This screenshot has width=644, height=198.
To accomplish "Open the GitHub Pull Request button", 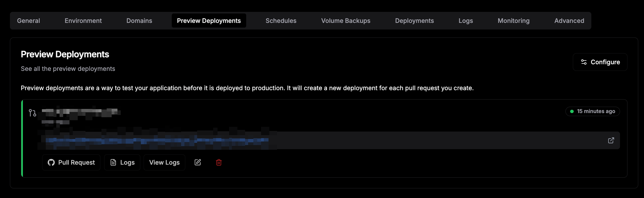I will point(71,162).
